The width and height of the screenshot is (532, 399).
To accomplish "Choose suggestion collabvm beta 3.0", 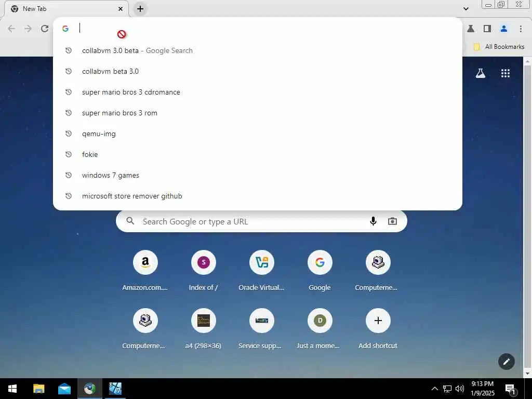I will [x=258, y=71].
